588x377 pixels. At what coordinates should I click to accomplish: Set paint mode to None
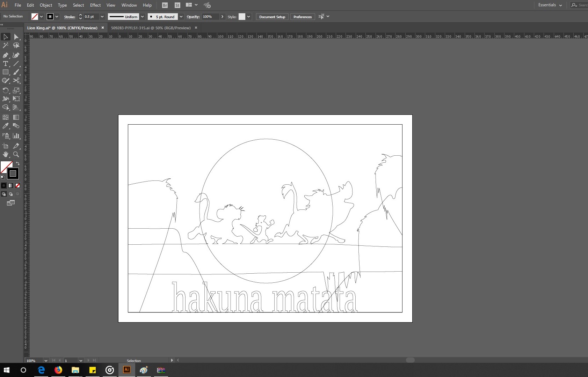pos(17,186)
